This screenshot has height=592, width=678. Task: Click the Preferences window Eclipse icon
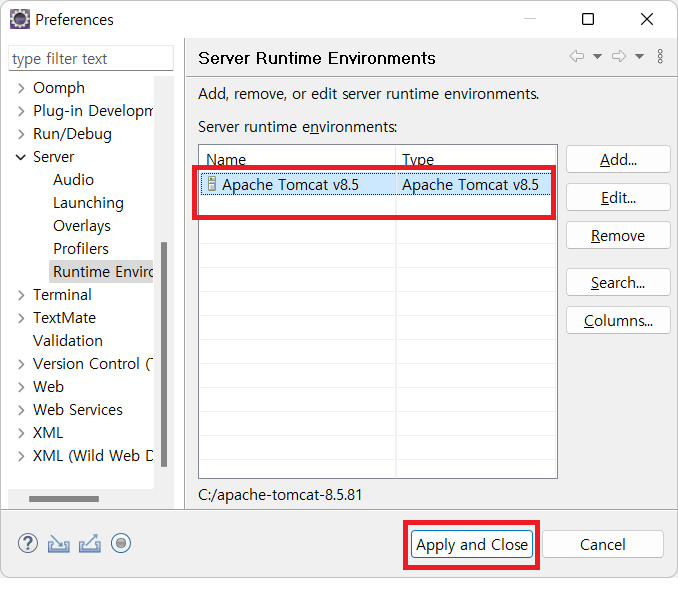(x=20, y=19)
